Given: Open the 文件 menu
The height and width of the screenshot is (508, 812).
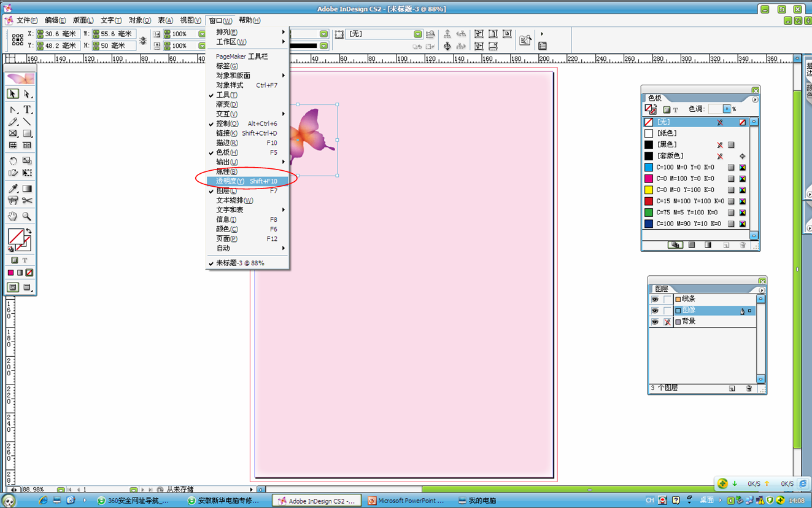Looking at the screenshot, I should pos(26,20).
